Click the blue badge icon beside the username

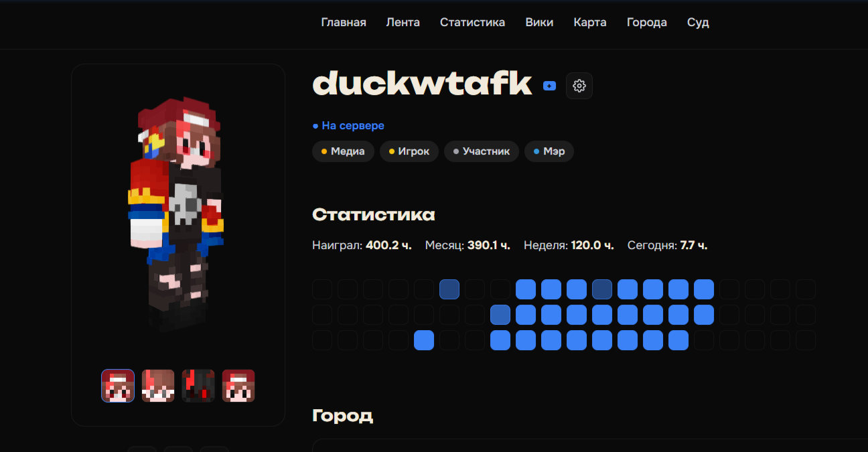549,86
